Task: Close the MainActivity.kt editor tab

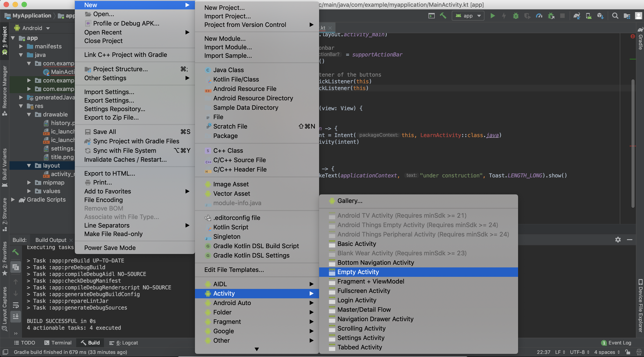Action: pyautogui.click(x=330, y=28)
